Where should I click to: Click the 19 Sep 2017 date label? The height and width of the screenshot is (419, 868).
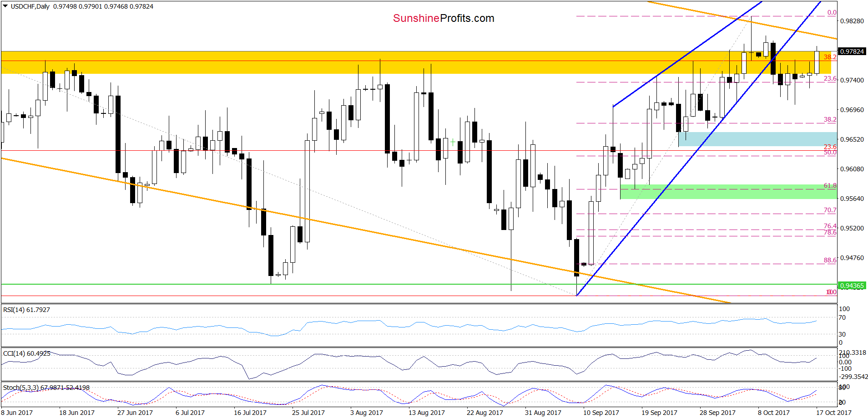point(660,413)
